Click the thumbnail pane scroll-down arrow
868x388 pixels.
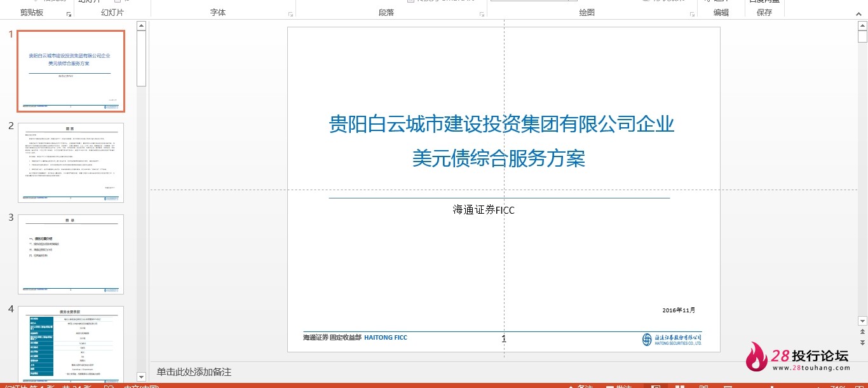[141, 377]
